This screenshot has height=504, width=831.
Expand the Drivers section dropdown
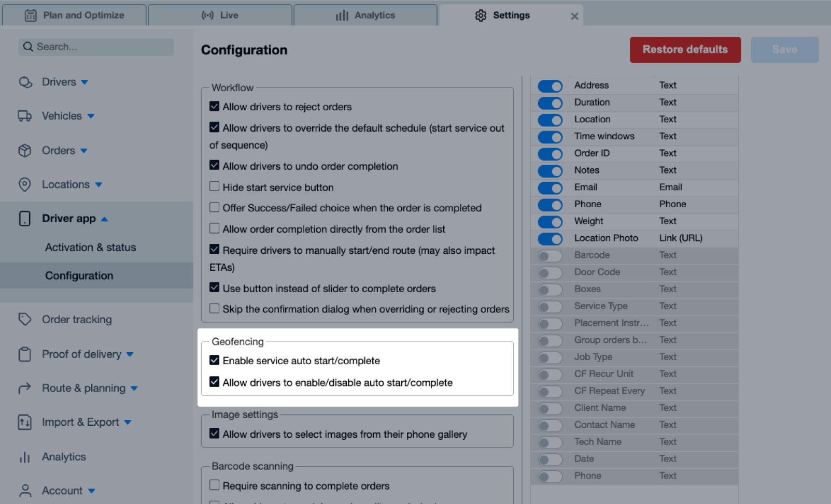click(86, 82)
